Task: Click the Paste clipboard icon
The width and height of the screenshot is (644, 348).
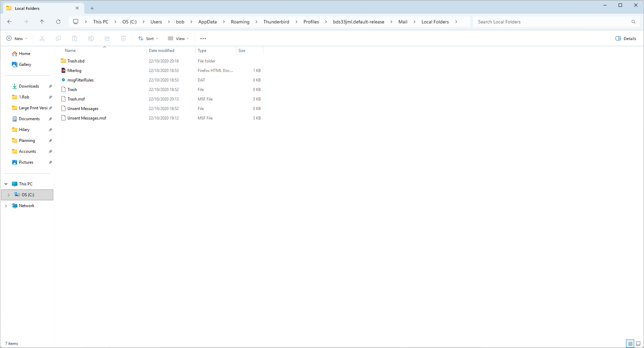Action: tap(75, 38)
